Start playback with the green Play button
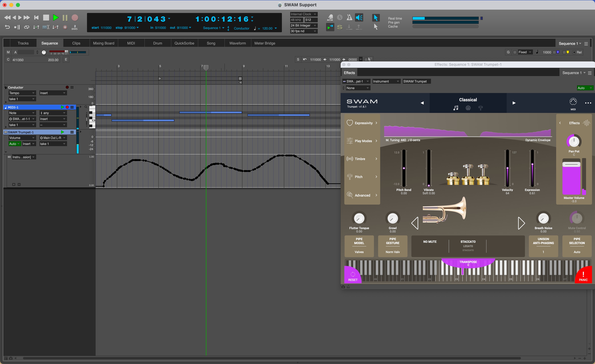The width and height of the screenshot is (595, 364). 56,18
